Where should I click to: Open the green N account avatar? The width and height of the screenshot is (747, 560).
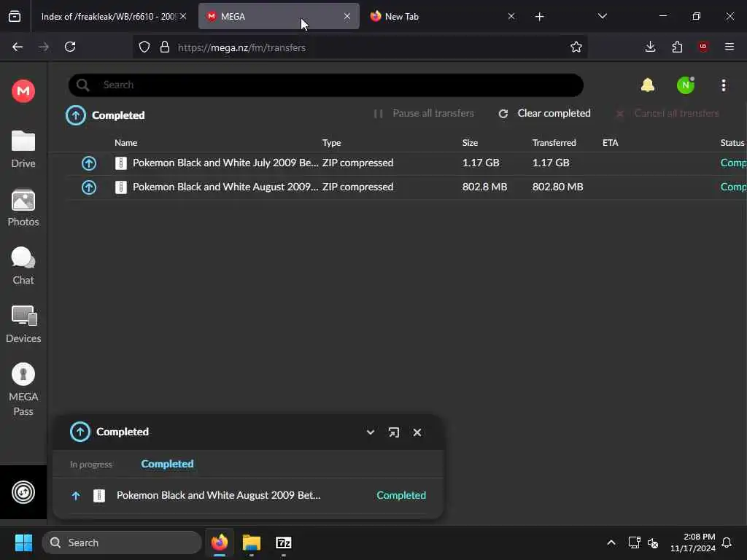[x=686, y=85]
